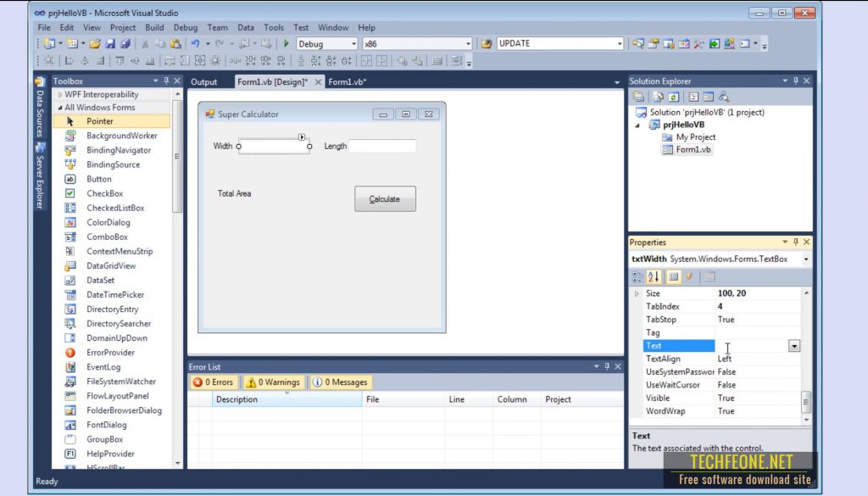This screenshot has height=496, width=868.
Task: Open the UPDATE find combo box
Action: [619, 44]
